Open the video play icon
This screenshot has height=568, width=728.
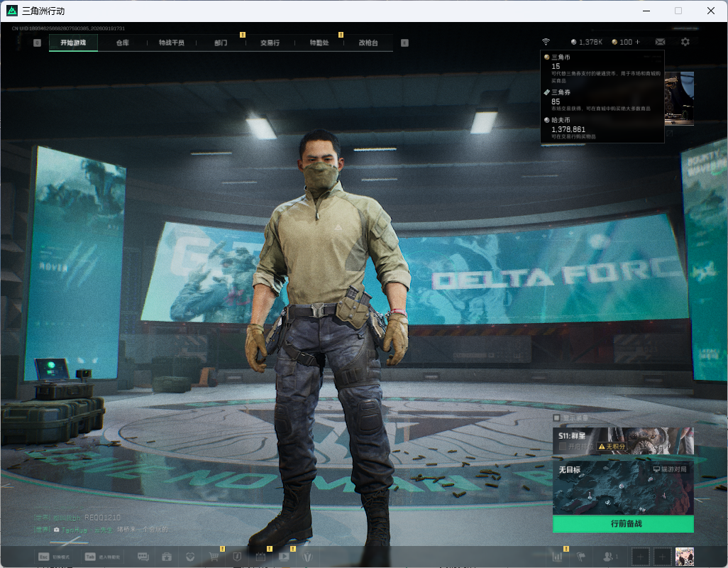(x=284, y=557)
